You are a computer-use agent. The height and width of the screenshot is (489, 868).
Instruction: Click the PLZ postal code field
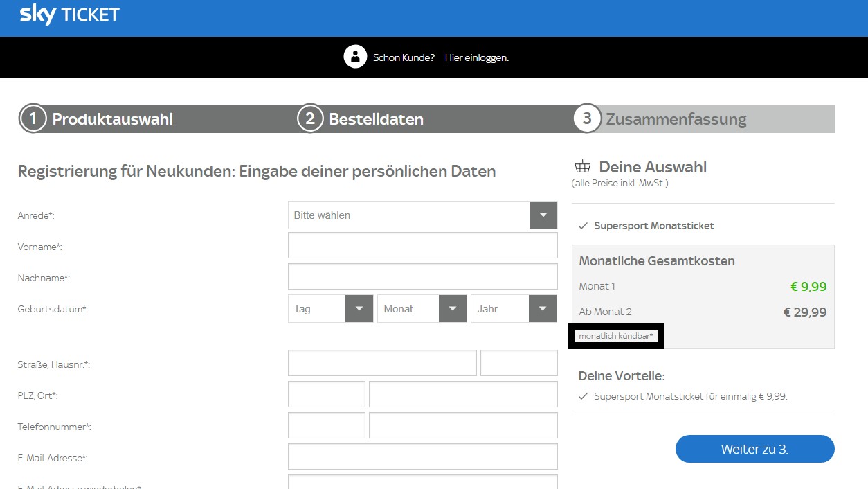326,394
